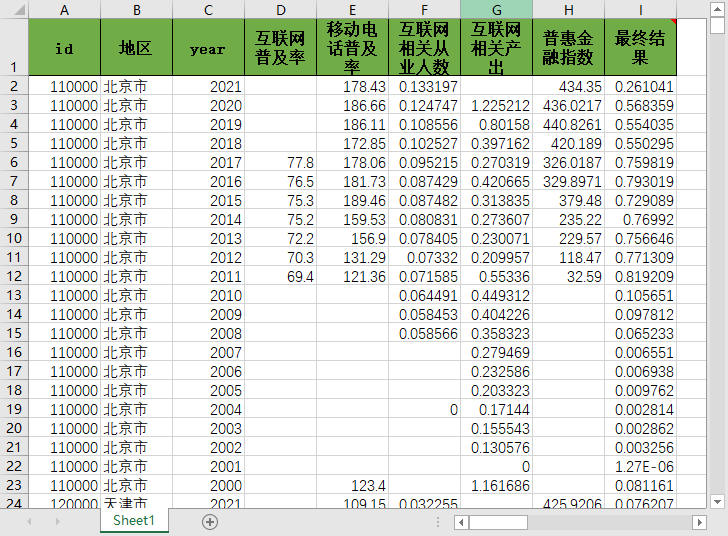Screen dimensions: 728x536
Task: Click the Select All corner triangle
Action: coord(19,9)
